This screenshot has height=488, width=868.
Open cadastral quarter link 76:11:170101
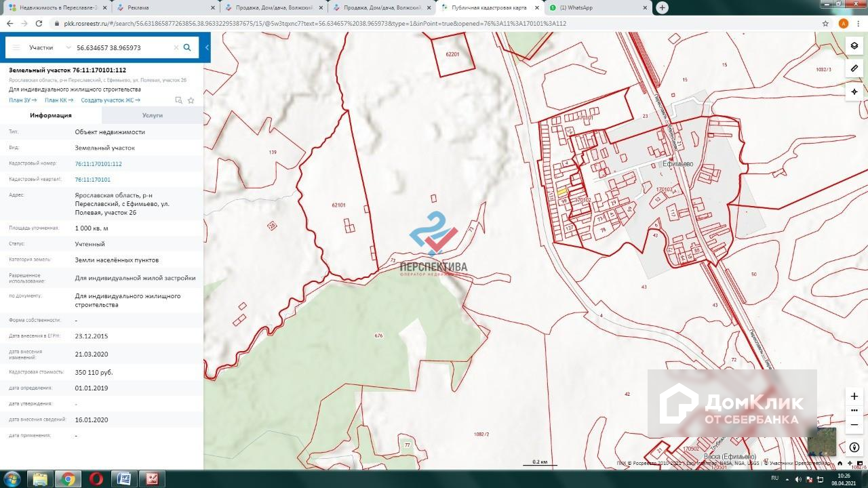(92, 180)
